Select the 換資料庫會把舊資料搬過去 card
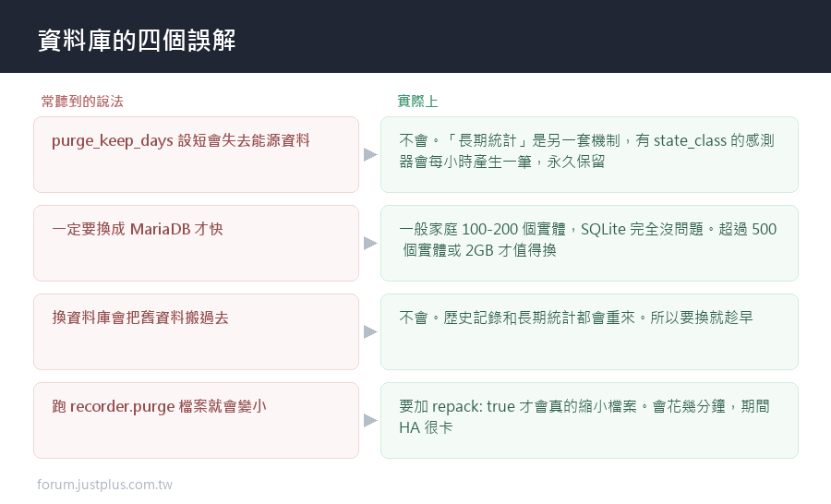 (196, 331)
